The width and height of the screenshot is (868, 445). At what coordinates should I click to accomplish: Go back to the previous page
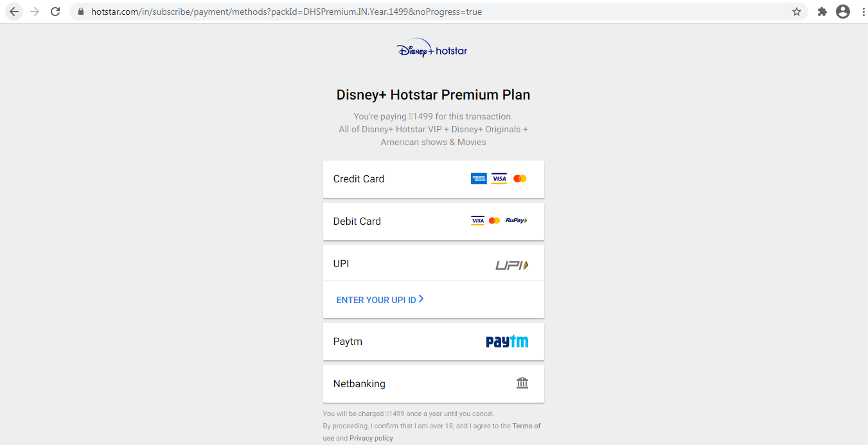14,12
